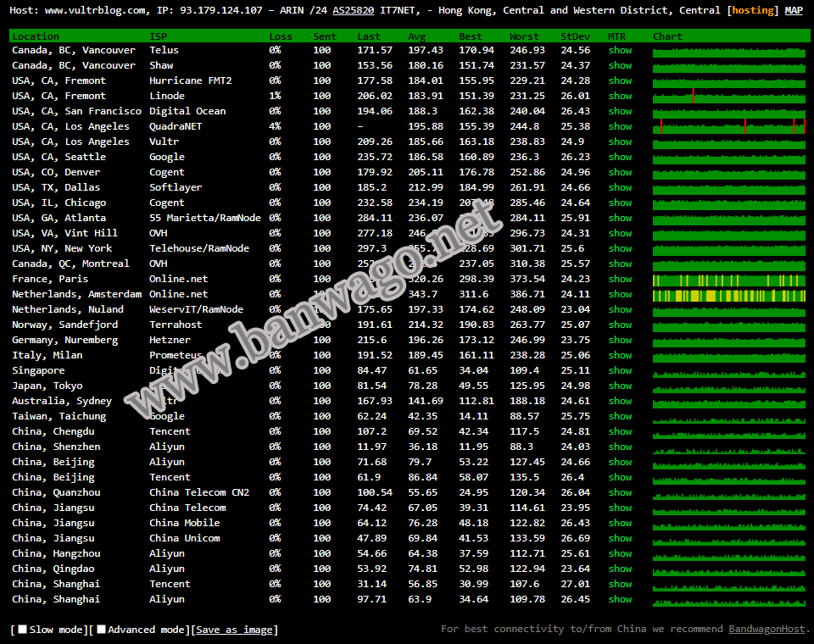Show MTR for Singapore Digital Ocean row
The height and width of the screenshot is (644, 814).
tap(620, 370)
